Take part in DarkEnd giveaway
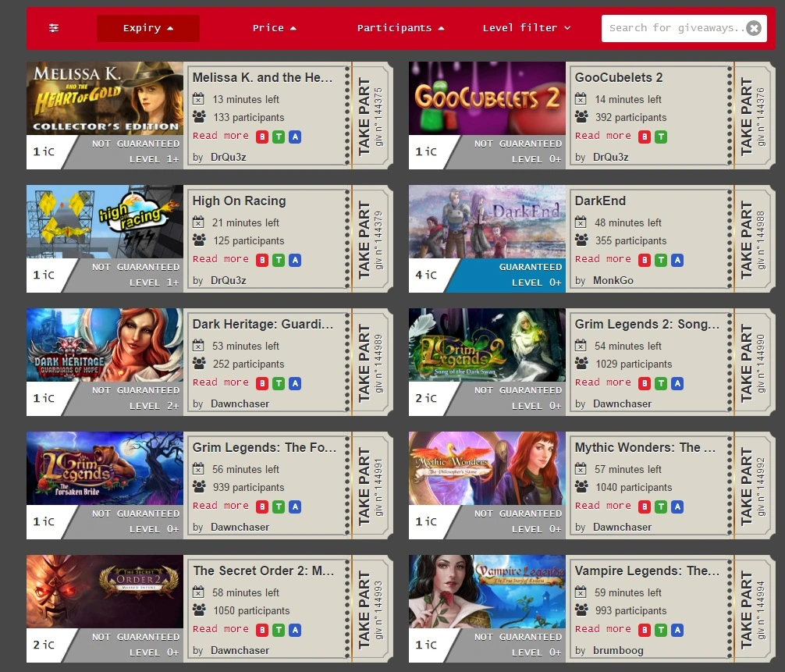This screenshot has width=785, height=672. pyautogui.click(x=747, y=239)
